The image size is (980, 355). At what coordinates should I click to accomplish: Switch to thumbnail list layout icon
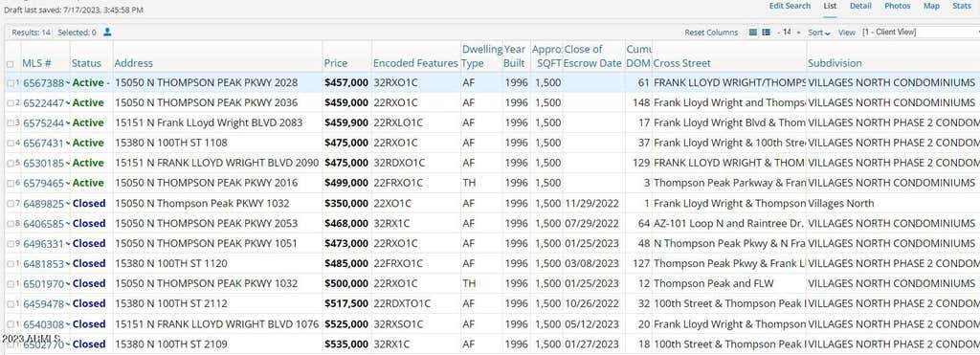(766, 33)
